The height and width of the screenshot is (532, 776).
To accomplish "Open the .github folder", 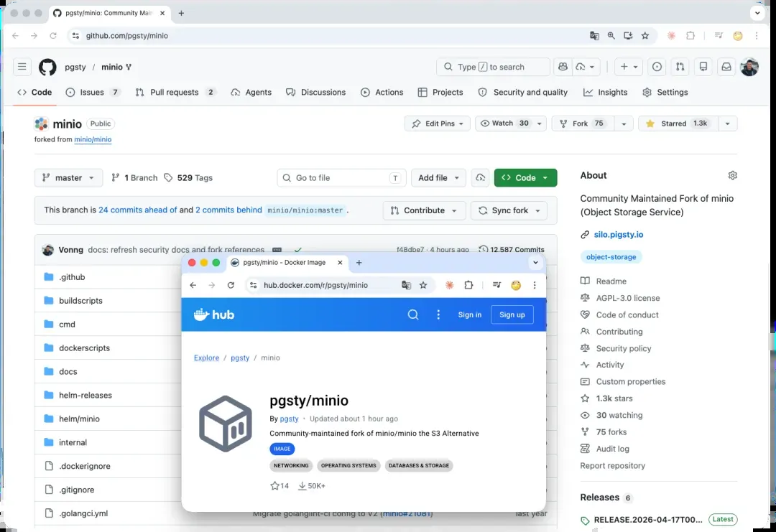I will (x=72, y=277).
